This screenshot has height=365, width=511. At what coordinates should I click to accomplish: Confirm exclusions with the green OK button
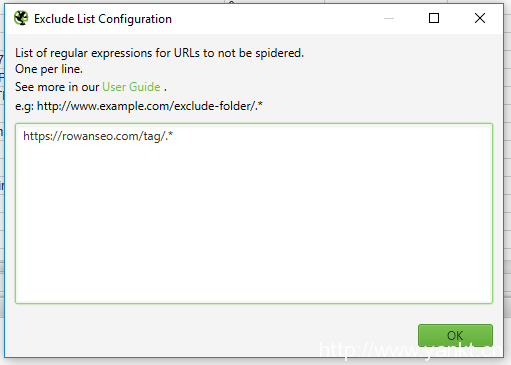click(x=455, y=335)
